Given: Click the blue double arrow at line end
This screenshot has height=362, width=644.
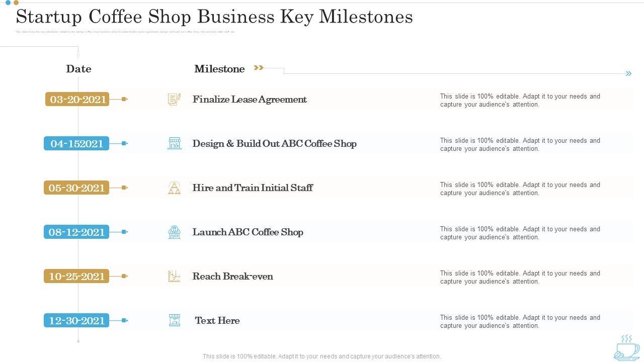Looking at the screenshot, I should point(628,73).
